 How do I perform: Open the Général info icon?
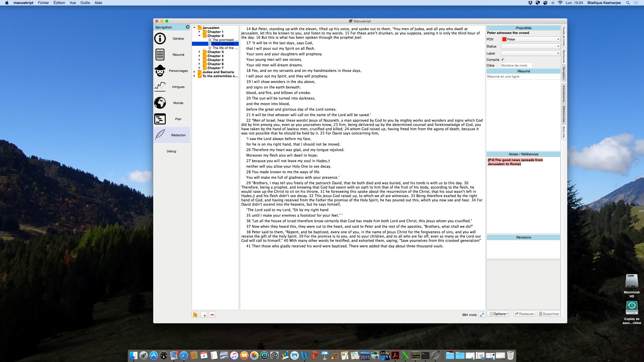click(160, 38)
